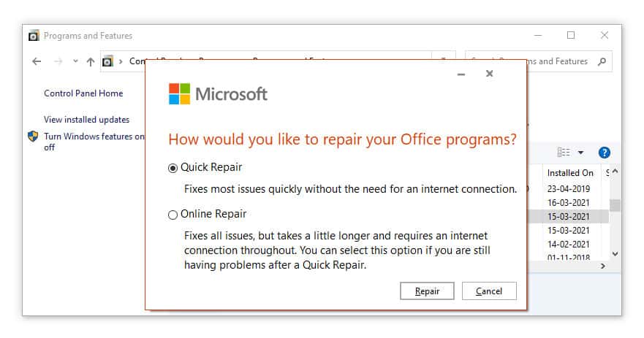Image resolution: width=644 pixels, height=338 pixels.
Task: Open Control Panel Home link
Action: [83, 93]
